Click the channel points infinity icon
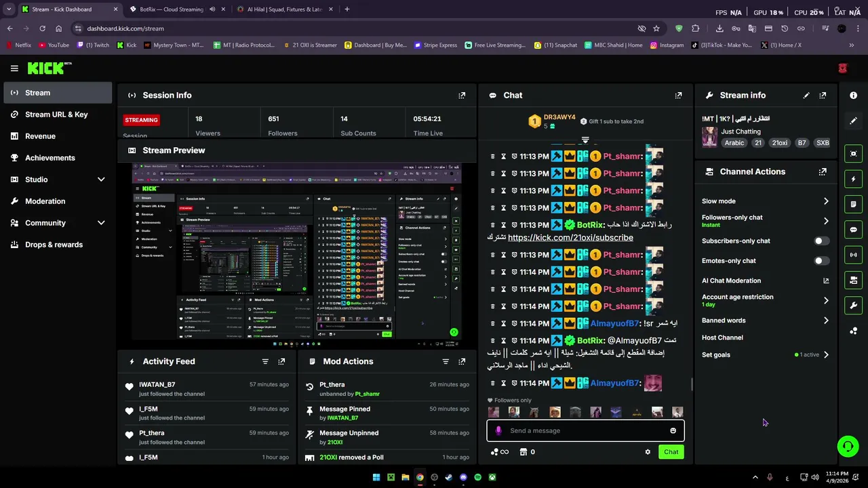Viewport: 868px width, 488px height. [500, 452]
